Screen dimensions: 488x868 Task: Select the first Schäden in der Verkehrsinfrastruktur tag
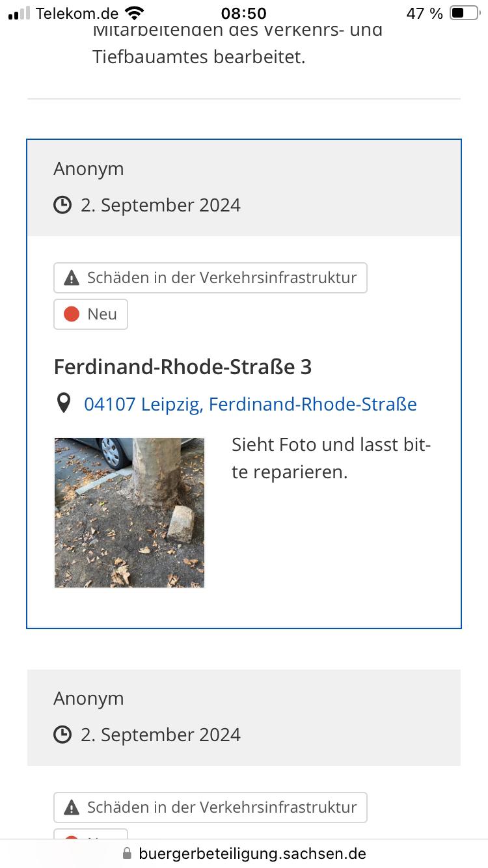click(x=210, y=278)
